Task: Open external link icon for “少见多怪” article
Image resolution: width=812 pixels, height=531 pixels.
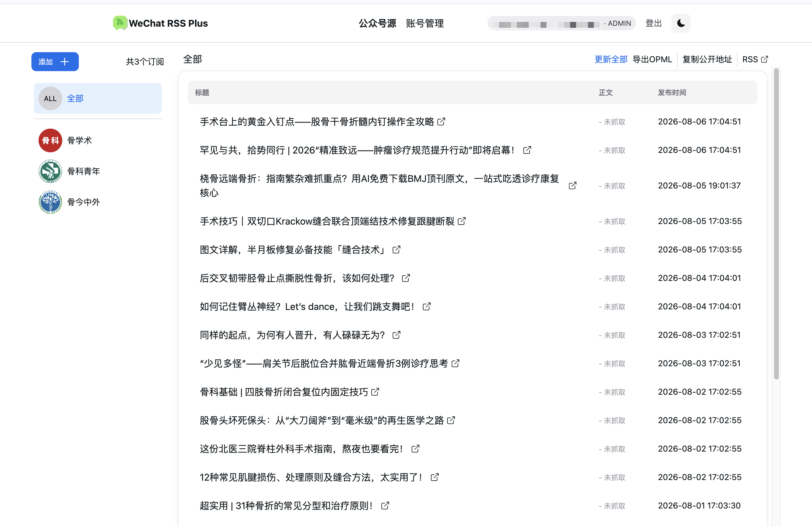Action: coord(455,364)
